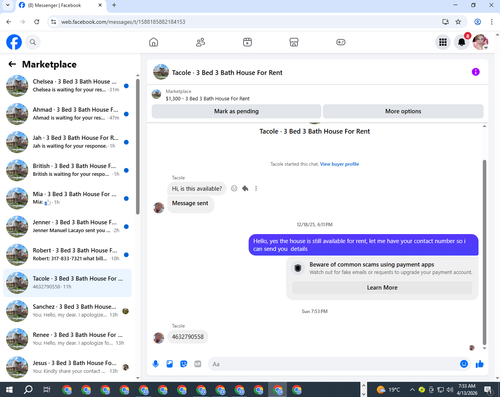
Task: Open the British conversation
Action: 67,170
